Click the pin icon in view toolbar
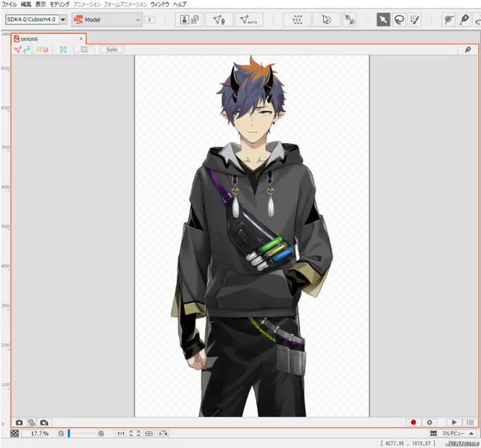 click(468, 50)
